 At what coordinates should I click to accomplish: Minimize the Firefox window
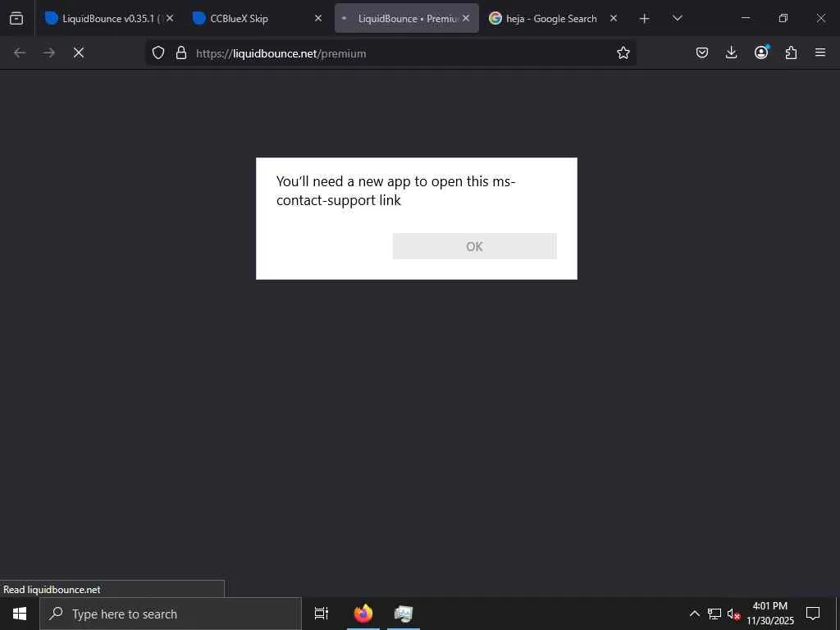[746, 18]
